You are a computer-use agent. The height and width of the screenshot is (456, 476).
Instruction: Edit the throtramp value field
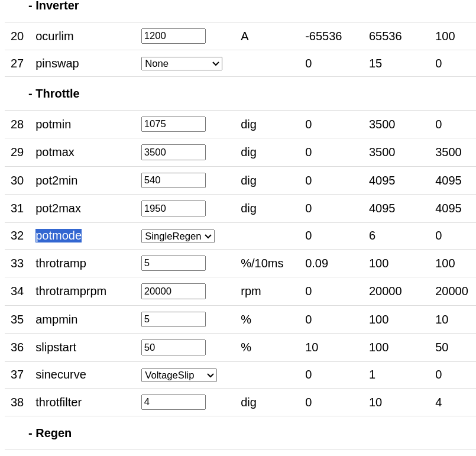pyautogui.click(x=173, y=263)
